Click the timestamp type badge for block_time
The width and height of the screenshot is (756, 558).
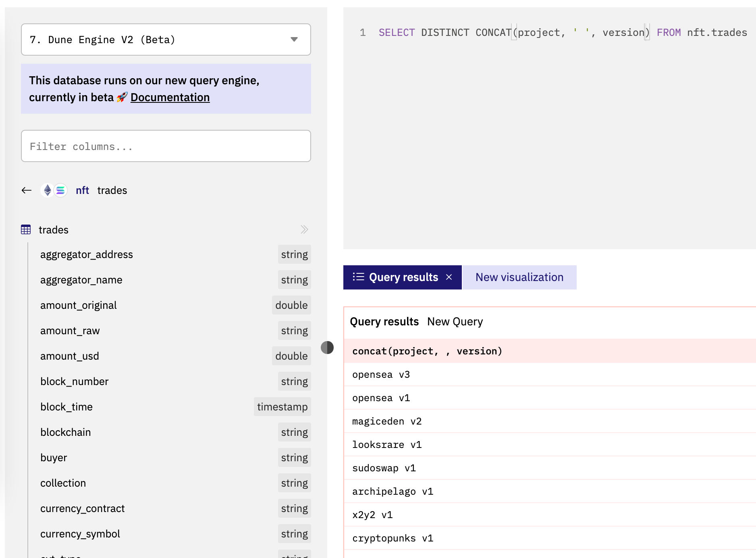point(282,407)
